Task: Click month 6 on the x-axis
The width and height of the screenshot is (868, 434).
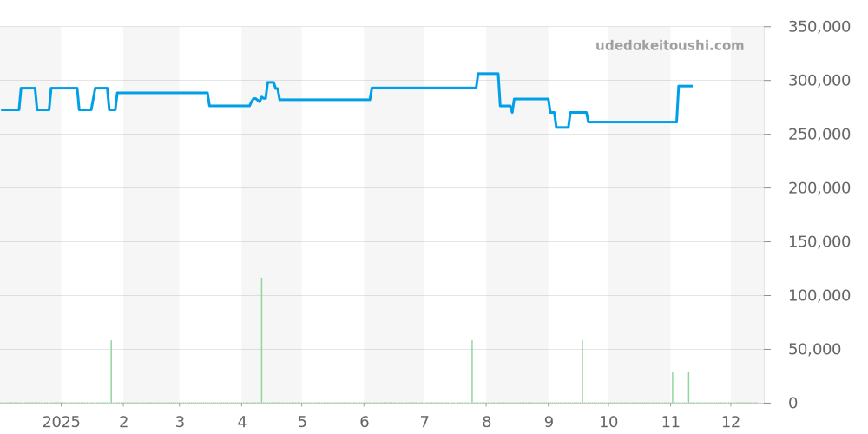Action: [364, 422]
